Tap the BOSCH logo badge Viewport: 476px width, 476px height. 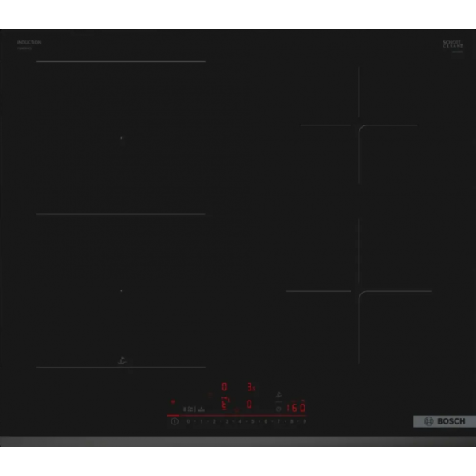(445, 421)
